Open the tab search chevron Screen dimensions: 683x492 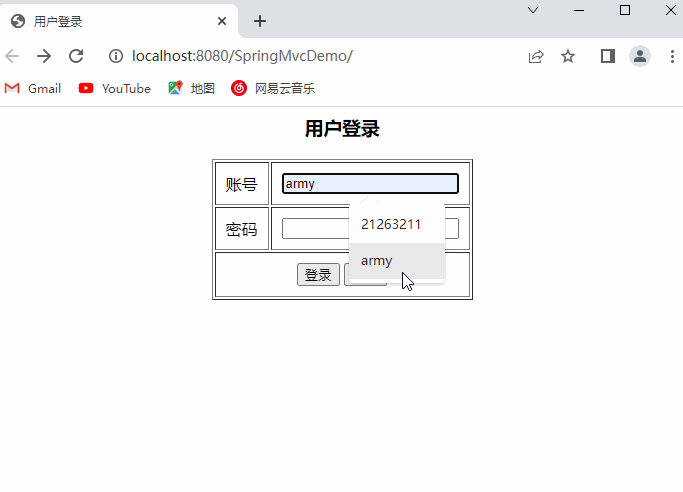click(x=533, y=10)
